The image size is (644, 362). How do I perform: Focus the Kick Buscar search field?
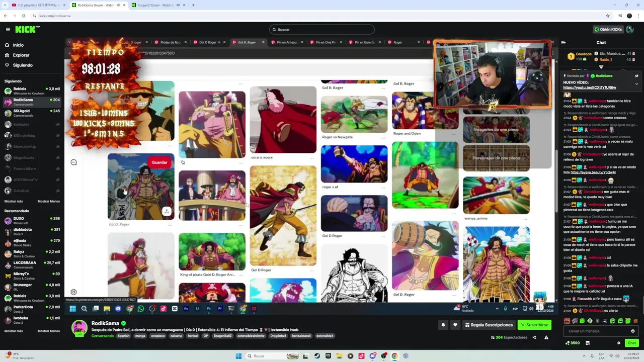tap(322, 30)
